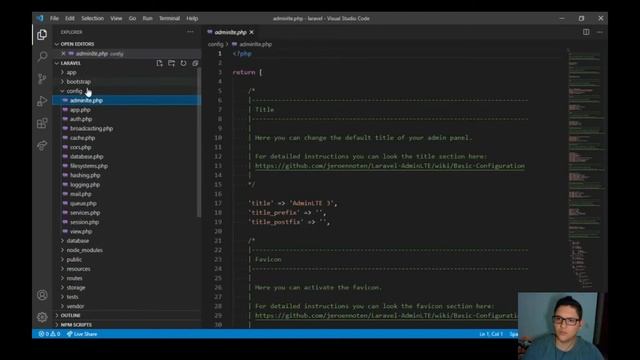Open the Search view in activity bar

coord(42,56)
